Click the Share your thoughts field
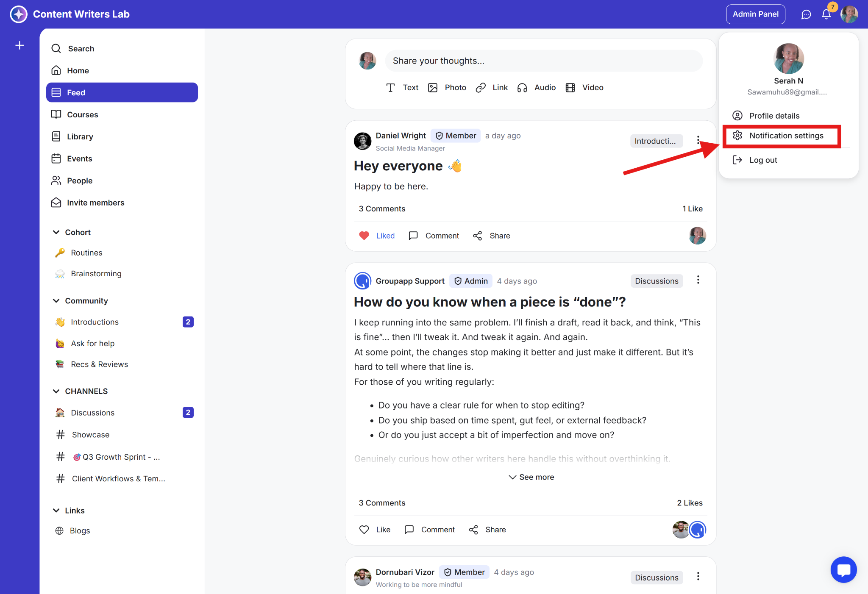The height and width of the screenshot is (594, 868). coord(543,61)
